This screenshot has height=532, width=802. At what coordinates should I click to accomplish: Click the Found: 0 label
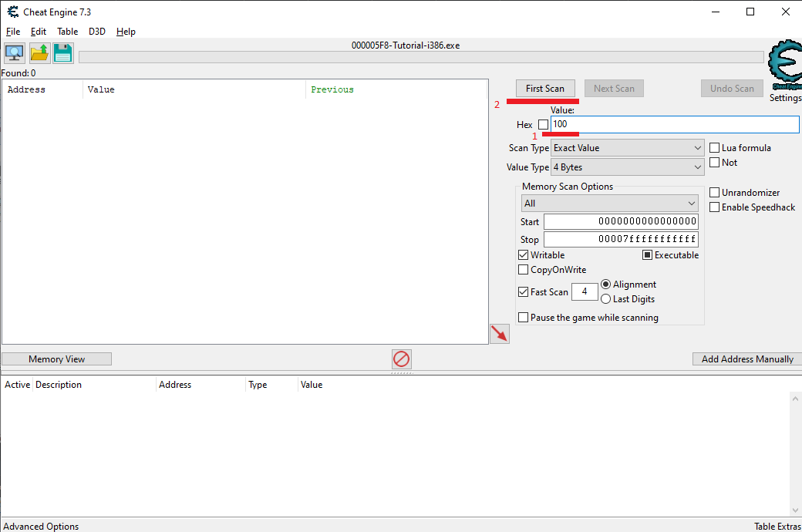[19, 73]
